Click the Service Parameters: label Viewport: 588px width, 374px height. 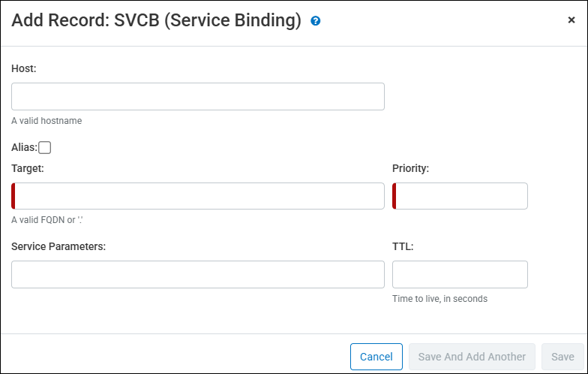[x=58, y=246]
